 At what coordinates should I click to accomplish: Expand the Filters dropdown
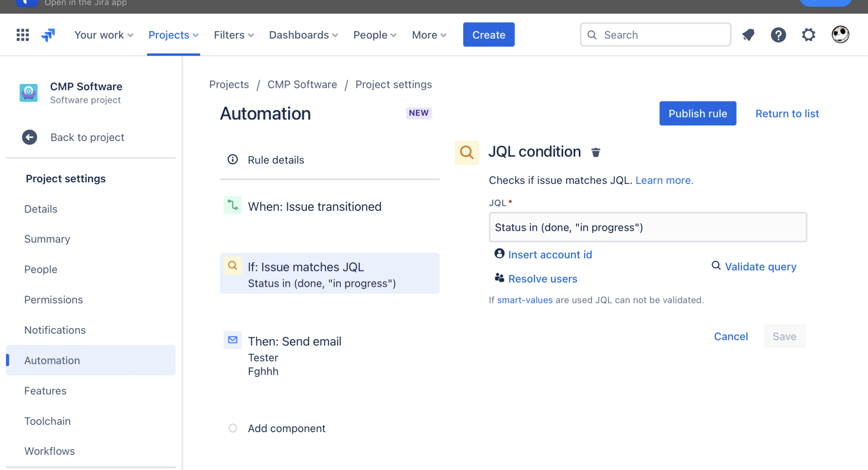click(234, 35)
